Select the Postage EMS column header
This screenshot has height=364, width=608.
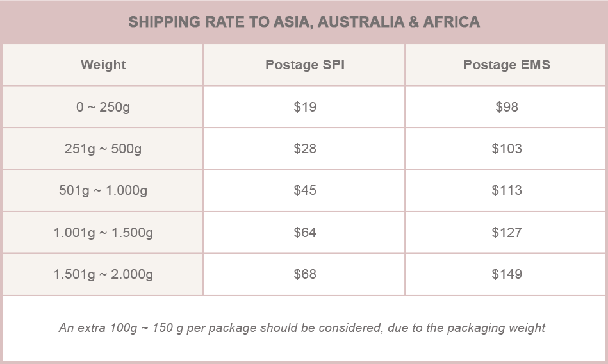[x=506, y=65]
